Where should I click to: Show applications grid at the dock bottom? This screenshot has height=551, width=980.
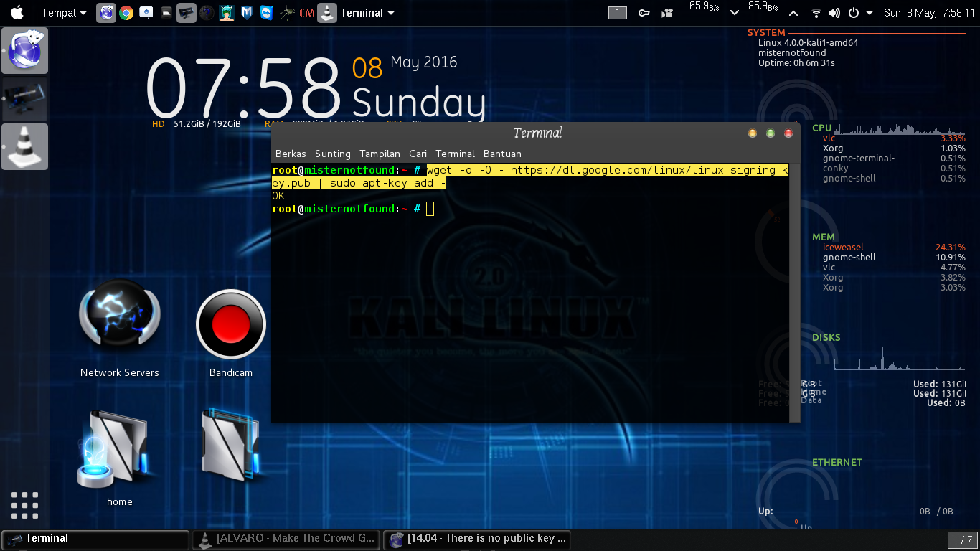[25, 505]
